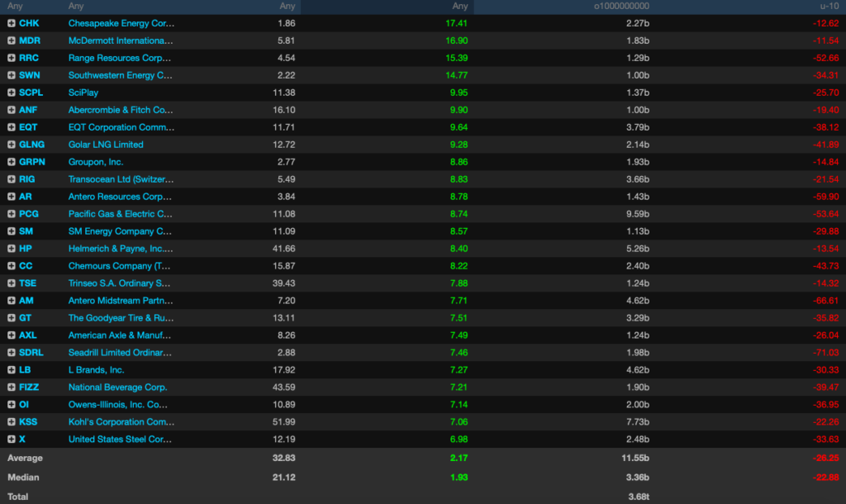
Task: Click plus icon beside TSE ticker
Action: 12,283
